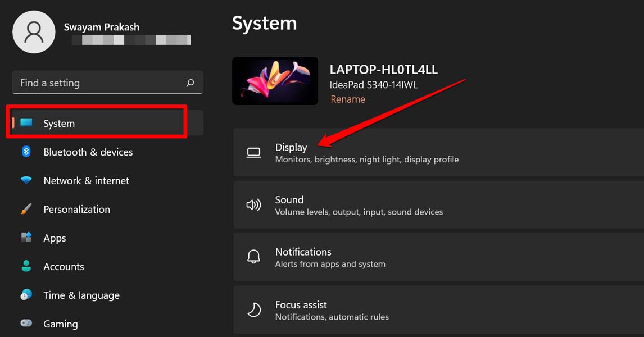644x337 pixels.
Task: Select the Gaming controller icon
Action: coord(26,324)
